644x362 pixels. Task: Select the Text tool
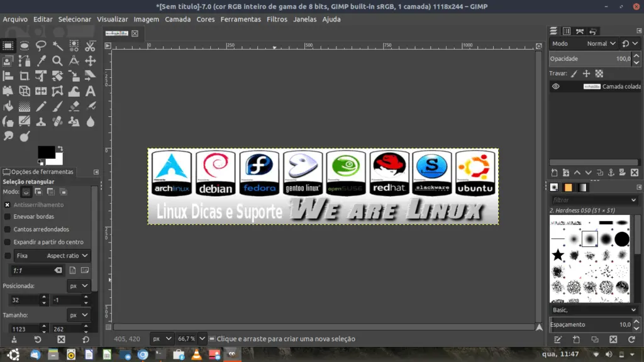tap(91, 91)
